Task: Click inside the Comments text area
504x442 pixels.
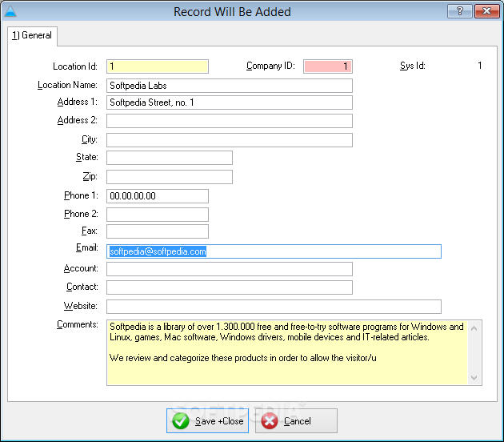Action: click(x=287, y=353)
